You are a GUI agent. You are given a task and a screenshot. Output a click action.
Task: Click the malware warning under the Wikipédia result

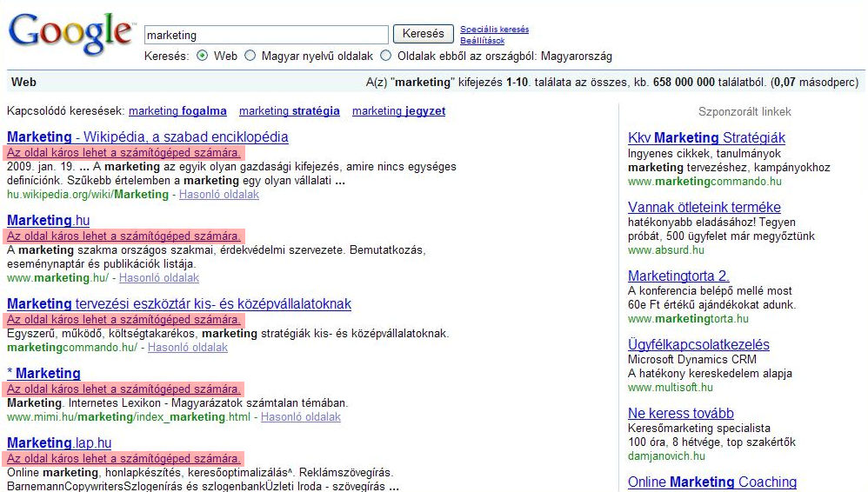(124, 153)
